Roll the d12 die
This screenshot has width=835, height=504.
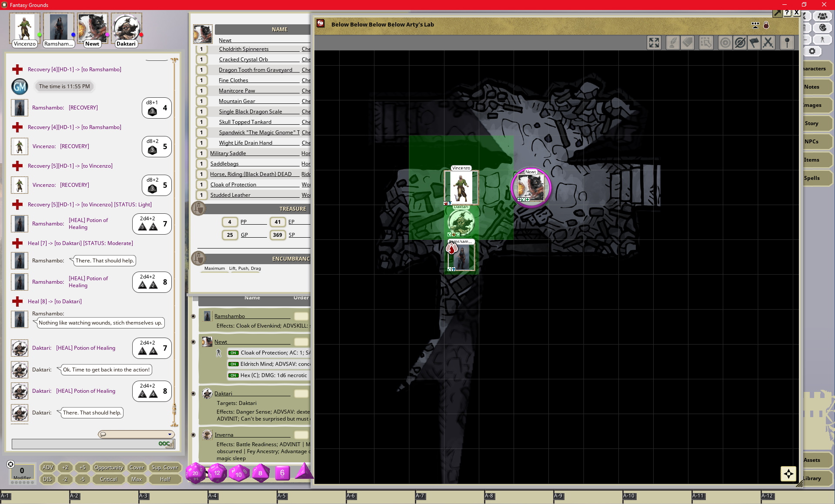[217, 473]
